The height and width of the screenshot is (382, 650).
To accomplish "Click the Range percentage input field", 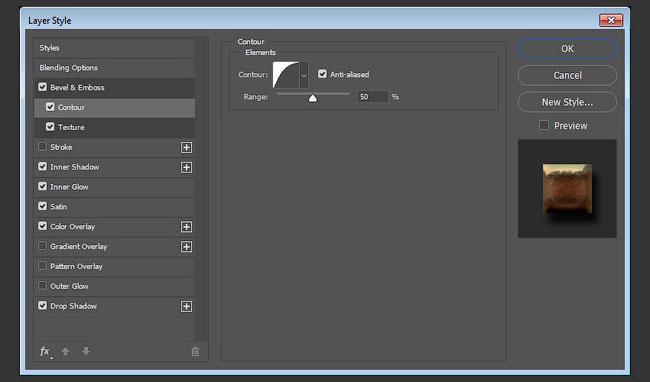I will [372, 97].
